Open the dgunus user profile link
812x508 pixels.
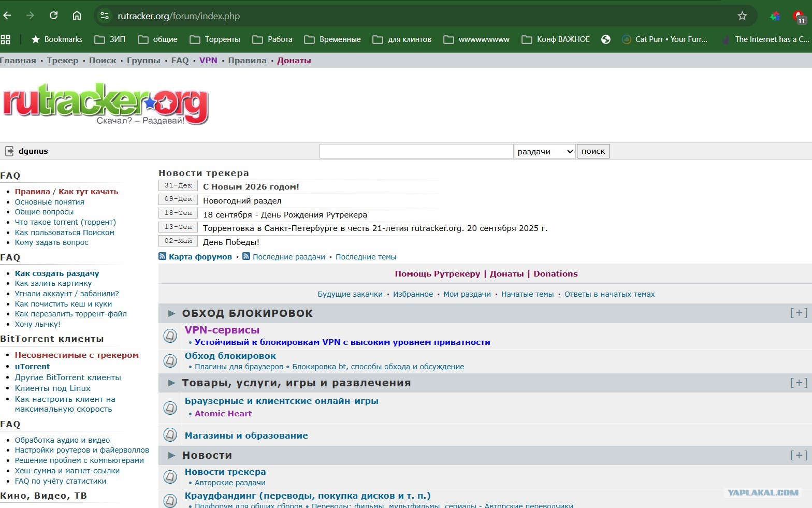click(x=33, y=151)
